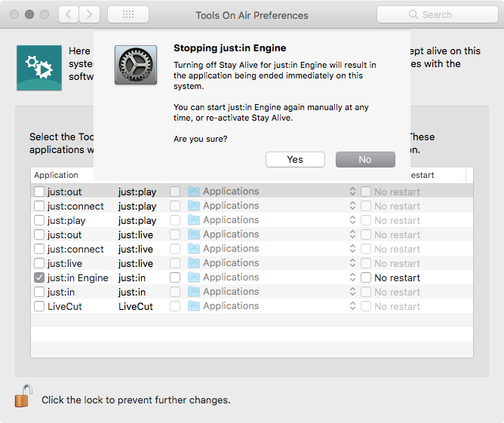Open Applications location popup for just:out, just:play suite

pos(272,191)
